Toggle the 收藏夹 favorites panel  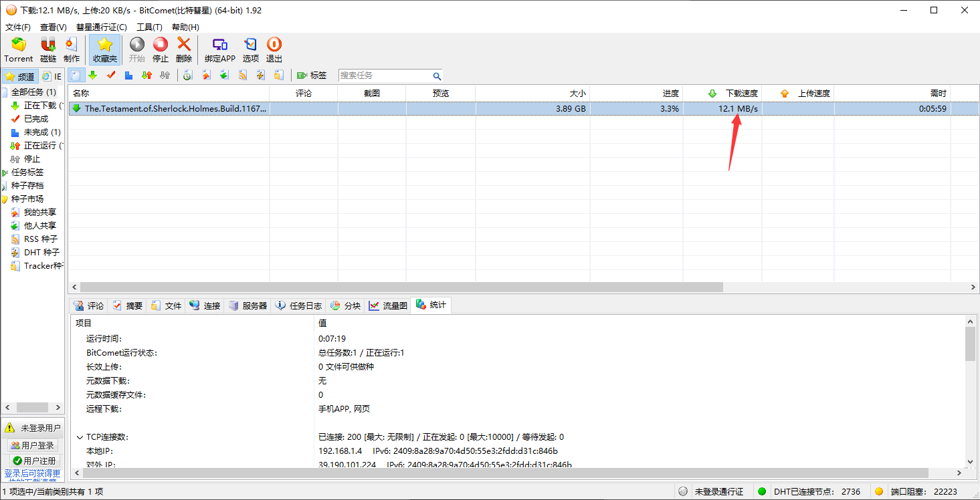click(x=104, y=50)
